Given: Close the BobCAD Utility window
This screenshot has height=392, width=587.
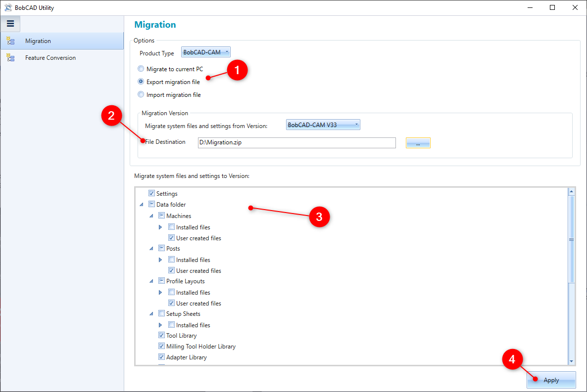Looking at the screenshot, I should pyautogui.click(x=575, y=7).
